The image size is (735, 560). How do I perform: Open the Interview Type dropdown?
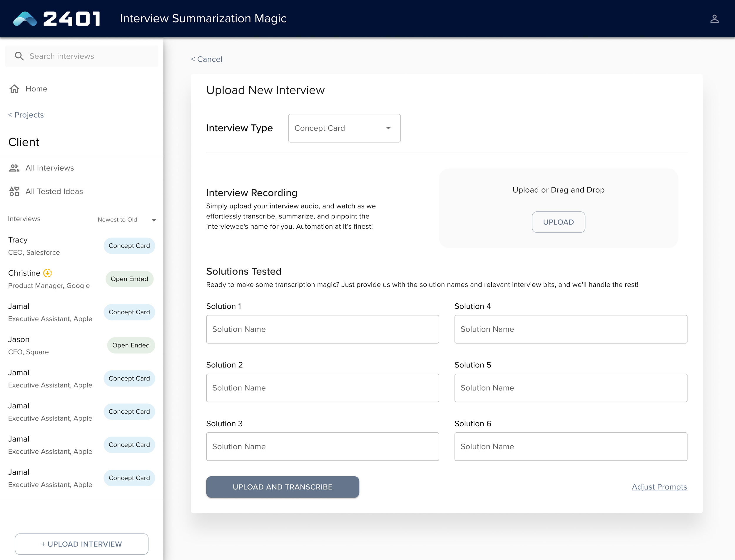click(x=344, y=128)
